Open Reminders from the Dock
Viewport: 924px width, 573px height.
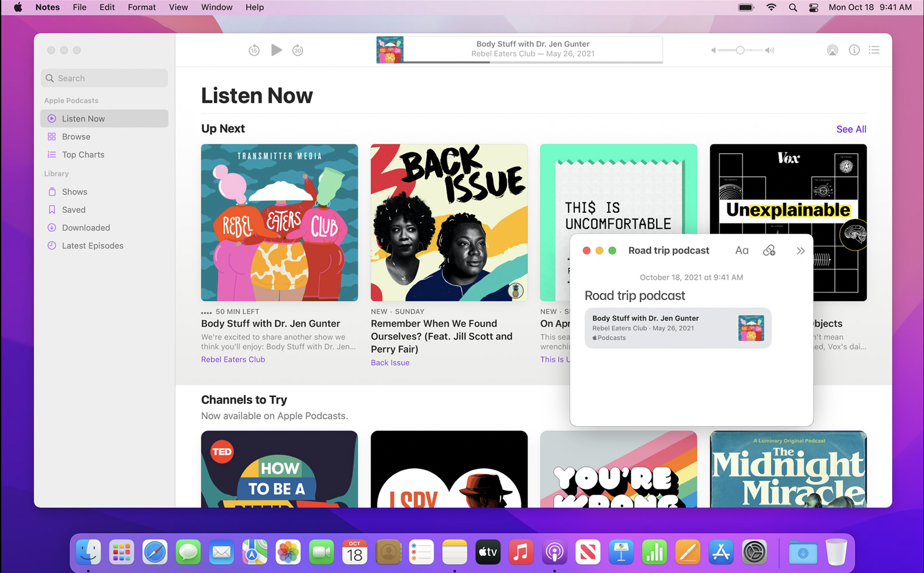(421, 552)
